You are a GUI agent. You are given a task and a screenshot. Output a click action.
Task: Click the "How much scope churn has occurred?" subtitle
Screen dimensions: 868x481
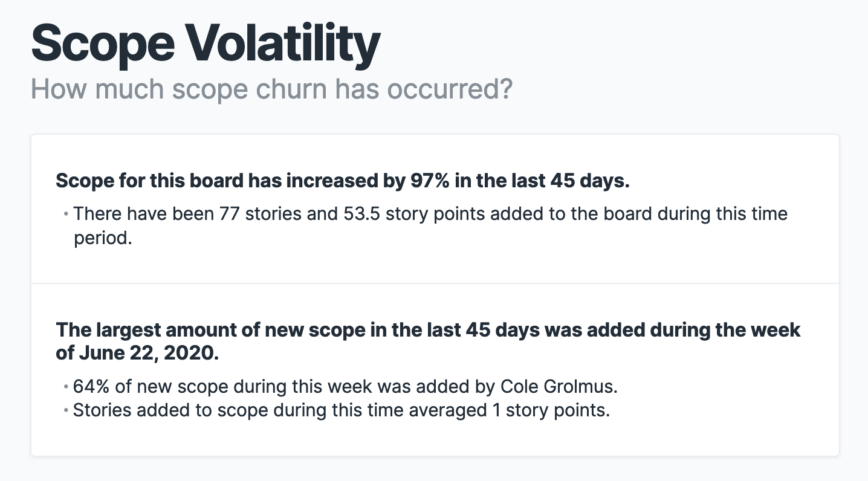tap(271, 89)
